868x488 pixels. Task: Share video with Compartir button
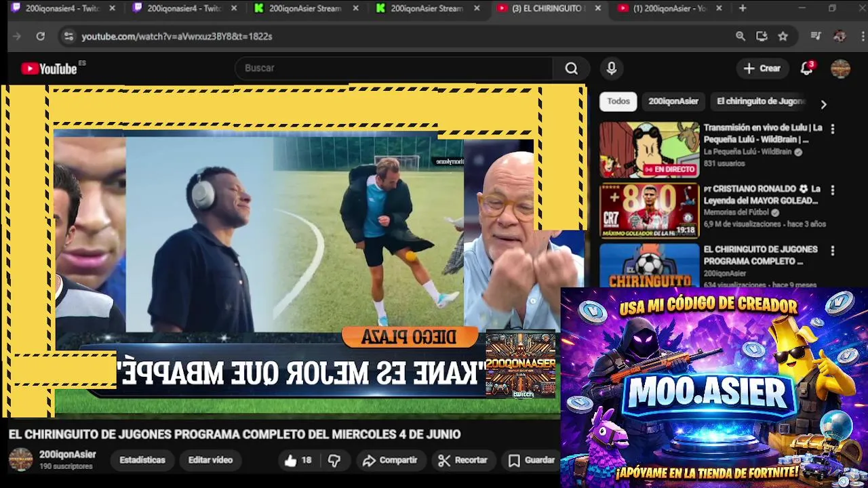point(389,460)
